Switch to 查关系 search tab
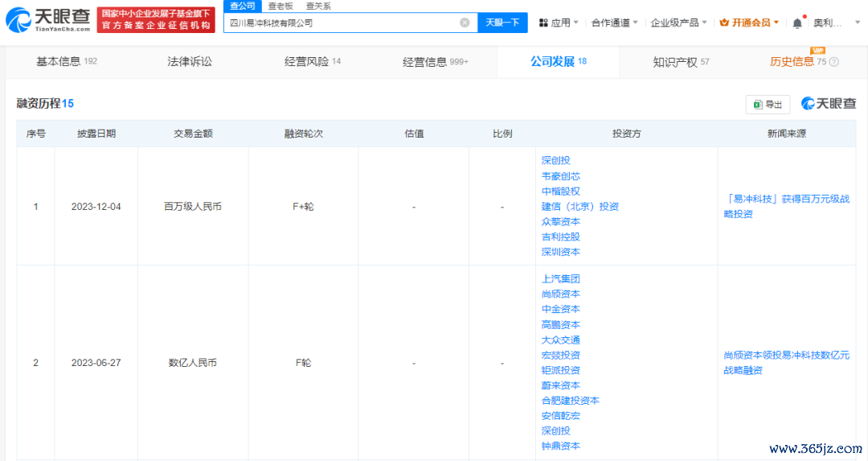 319,6
